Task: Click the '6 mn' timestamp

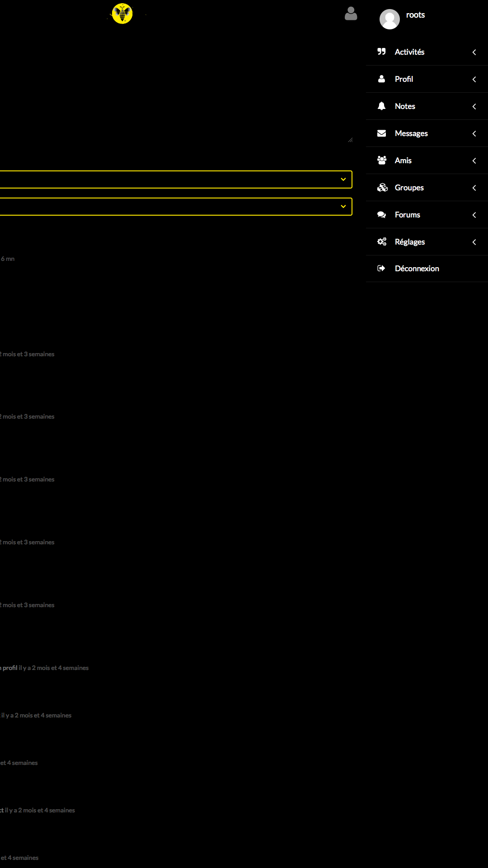Action: [8, 259]
